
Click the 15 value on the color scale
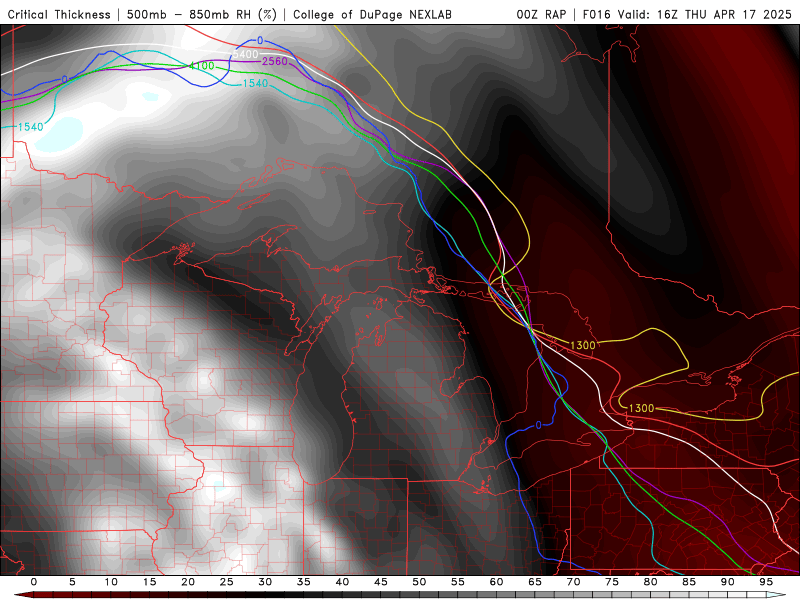point(149,582)
